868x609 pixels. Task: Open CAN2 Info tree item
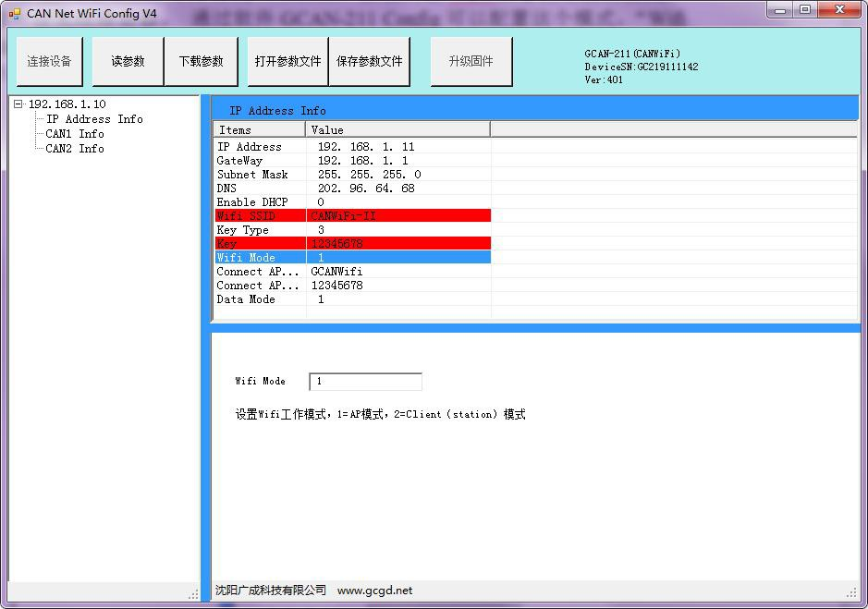tap(75, 149)
